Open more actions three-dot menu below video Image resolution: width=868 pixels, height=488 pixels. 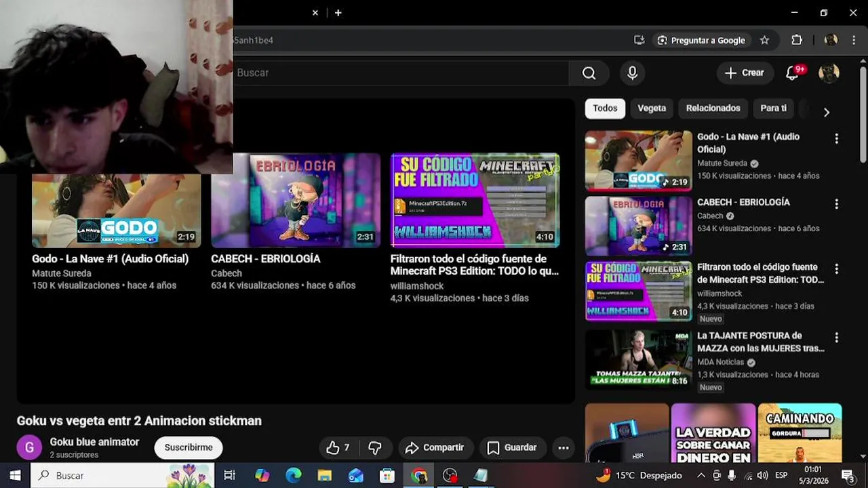tap(563, 448)
